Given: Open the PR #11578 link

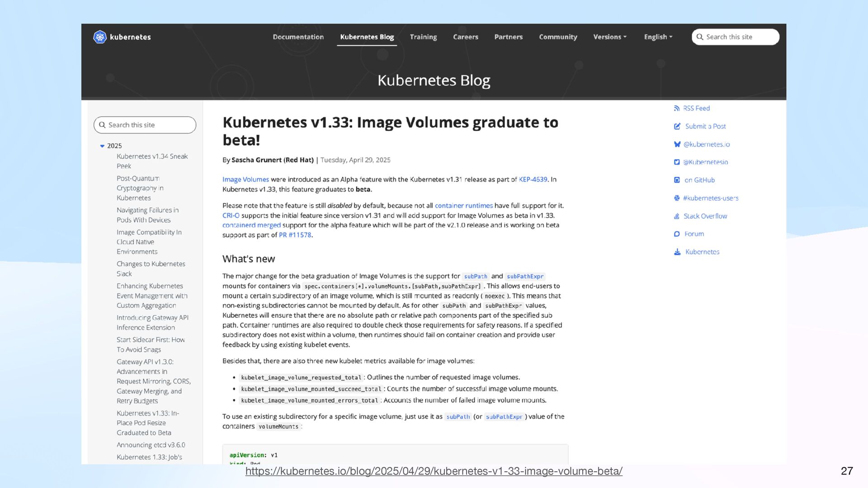Looking at the screenshot, I should pyautogui.click(x=295, y=235).
